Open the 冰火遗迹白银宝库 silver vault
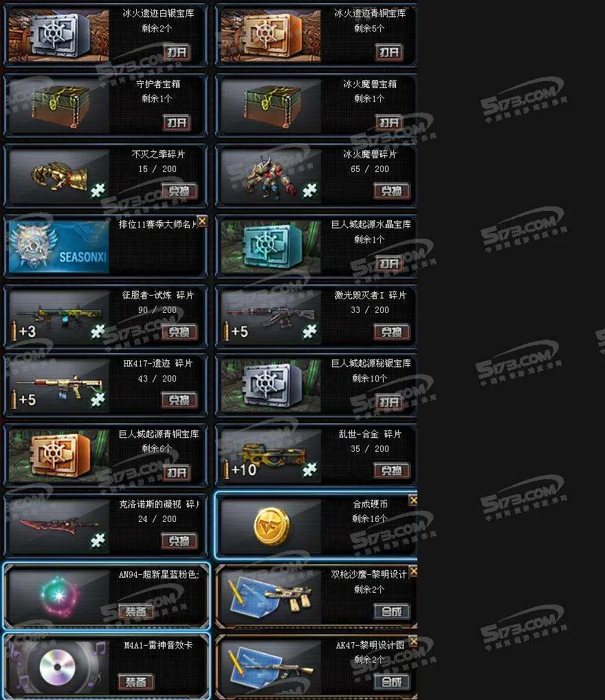Viewport: 605px width, 700px height. [x=177, y=52]
